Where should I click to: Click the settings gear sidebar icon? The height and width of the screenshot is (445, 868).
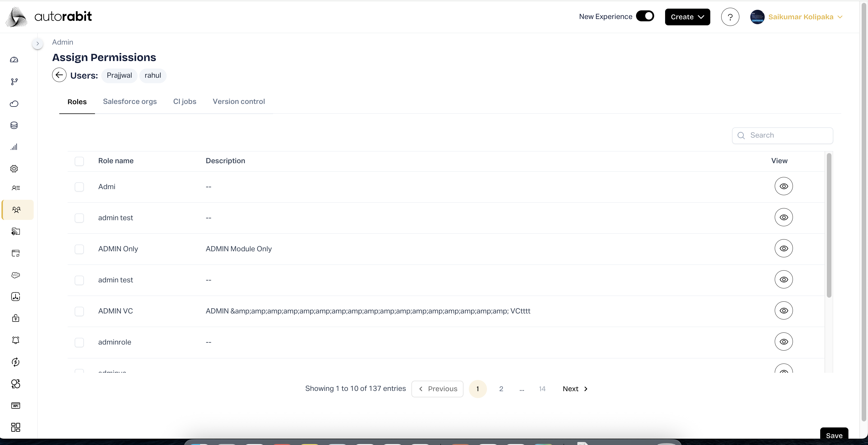[x=14, y=169]
